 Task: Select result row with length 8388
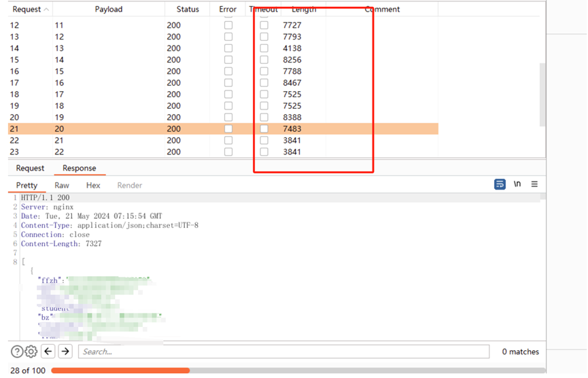pyautogui.click(x=223, y=118)
